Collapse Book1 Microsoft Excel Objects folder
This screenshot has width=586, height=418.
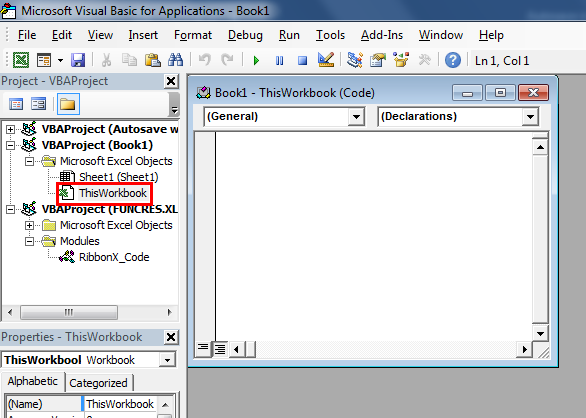(x=29, y=162)
